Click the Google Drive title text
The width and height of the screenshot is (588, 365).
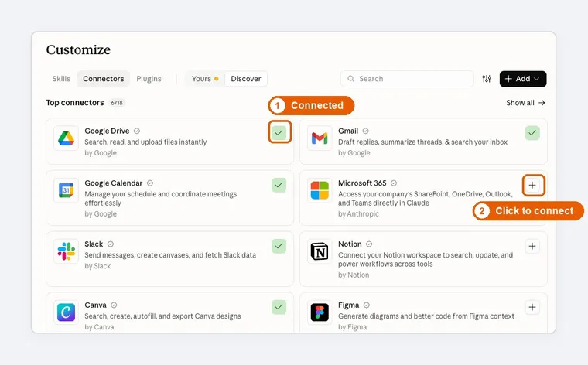(x=107, y=131)
